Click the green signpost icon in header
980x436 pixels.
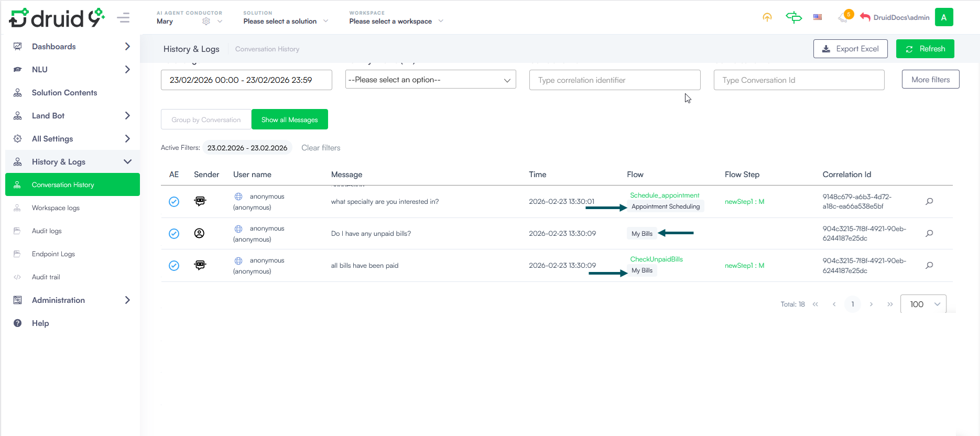793,17
